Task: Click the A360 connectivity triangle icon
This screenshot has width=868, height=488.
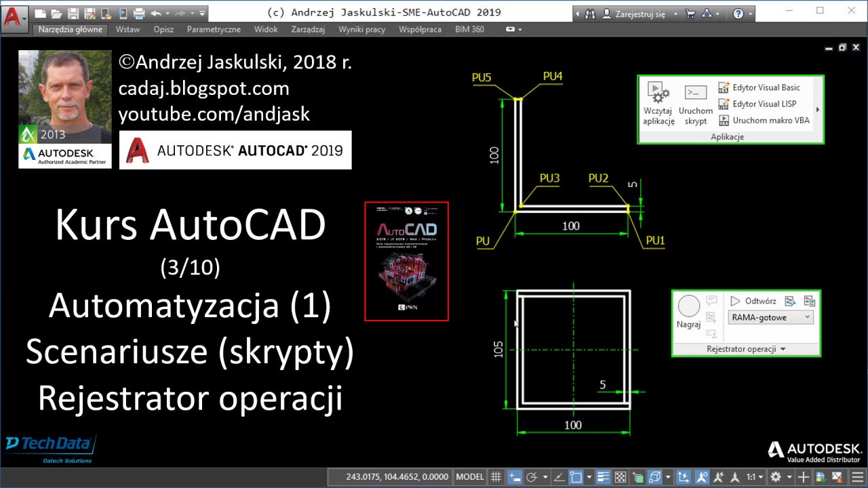Action: click(707, 14)
